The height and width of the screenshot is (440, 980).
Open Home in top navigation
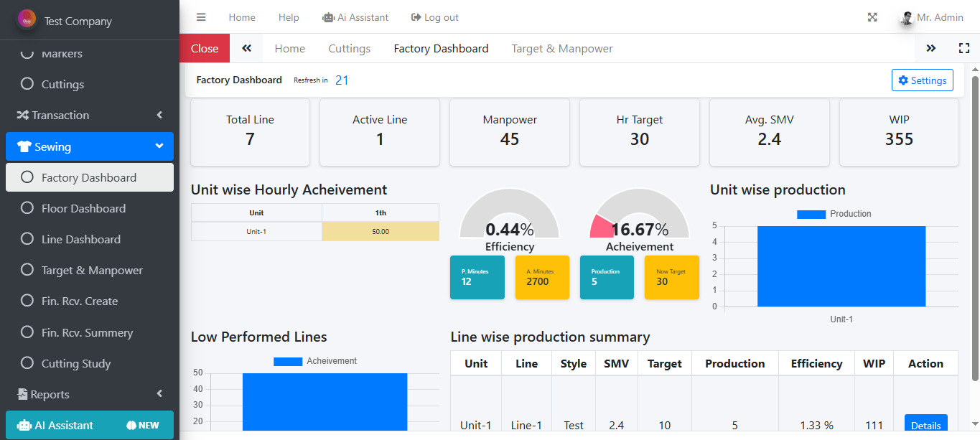pos(242,17)
